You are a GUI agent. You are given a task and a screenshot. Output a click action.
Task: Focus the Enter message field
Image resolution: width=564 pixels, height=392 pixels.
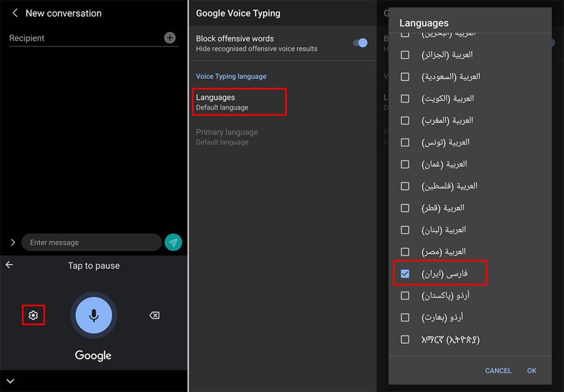point(91,242)
